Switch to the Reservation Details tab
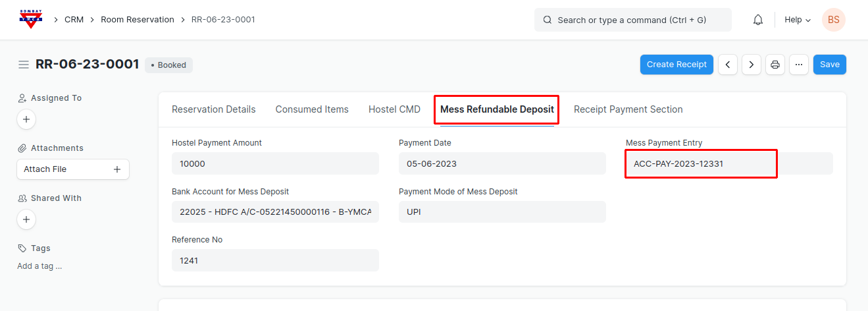This screenshot has width=868, height=311. coord(213,109)
